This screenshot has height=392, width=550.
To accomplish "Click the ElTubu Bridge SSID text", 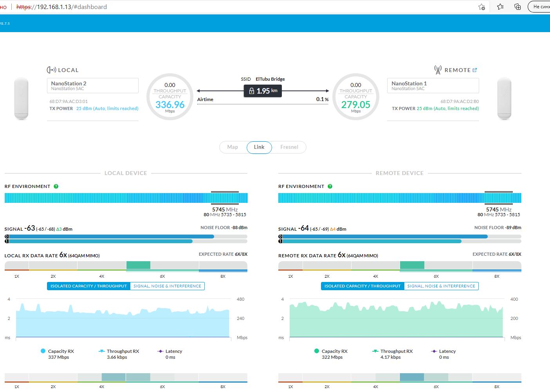I will coord(270,79).
